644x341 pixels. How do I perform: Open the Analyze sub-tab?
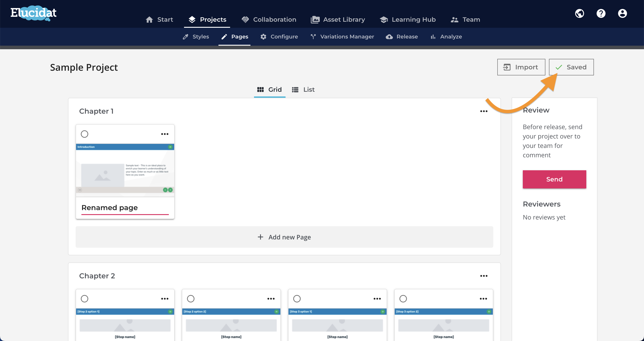446,36
